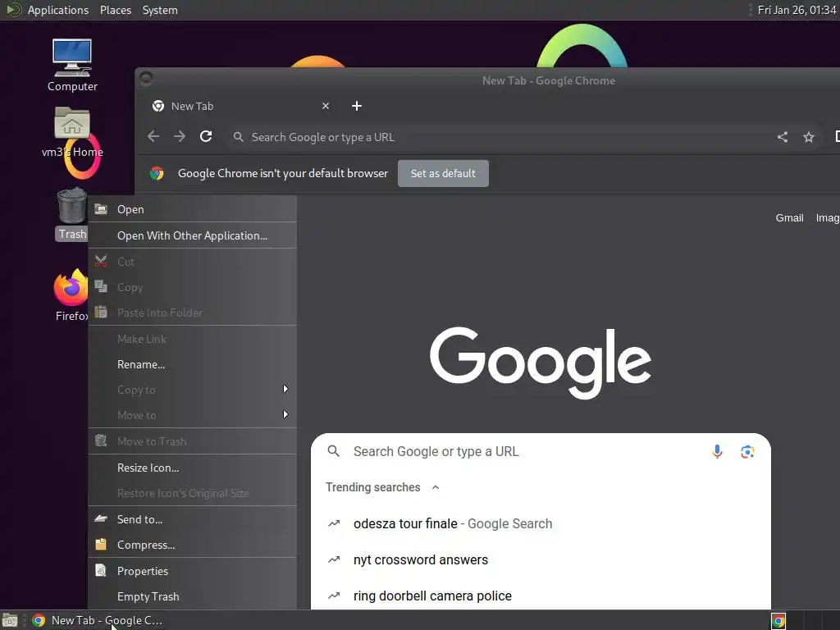Click the Computer desktop icon
The width and height of the screenshot is (840, 630).
pyautogui.click(x=72, y=64)
